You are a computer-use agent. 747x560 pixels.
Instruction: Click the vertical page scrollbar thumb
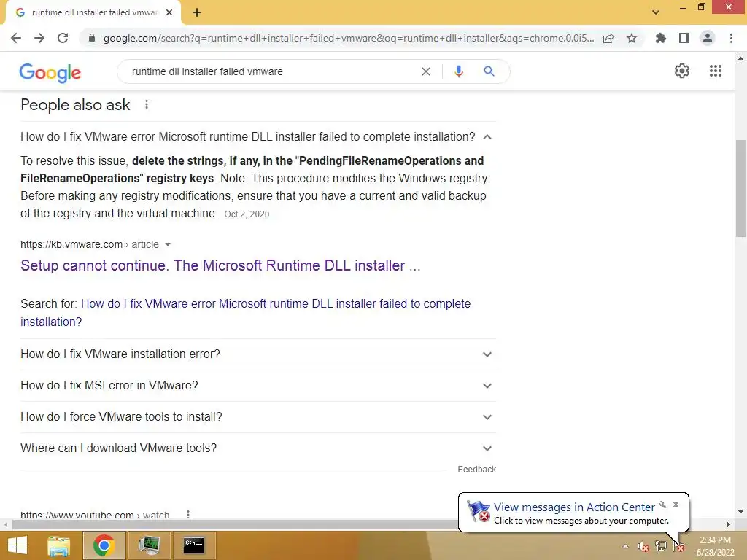click(x=740, y=187)
